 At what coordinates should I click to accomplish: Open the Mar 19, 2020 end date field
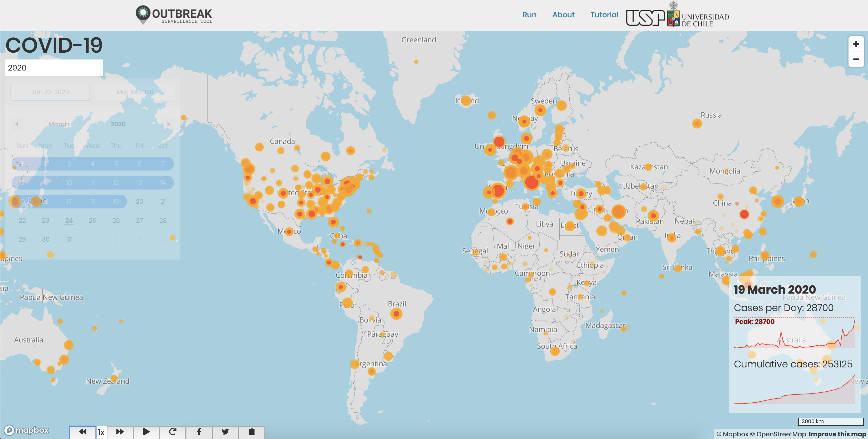coord(135,92)
